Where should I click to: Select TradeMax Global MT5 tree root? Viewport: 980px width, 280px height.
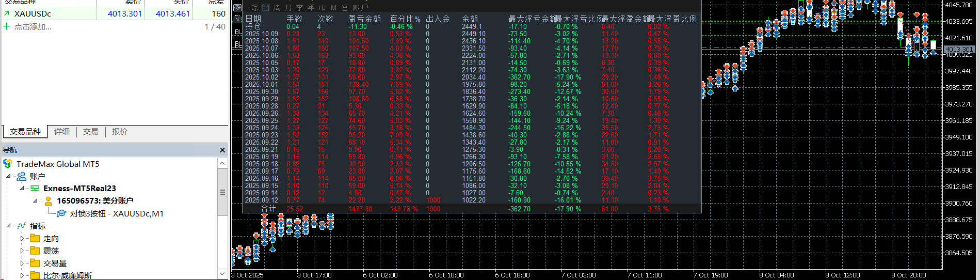coord(58,164)
